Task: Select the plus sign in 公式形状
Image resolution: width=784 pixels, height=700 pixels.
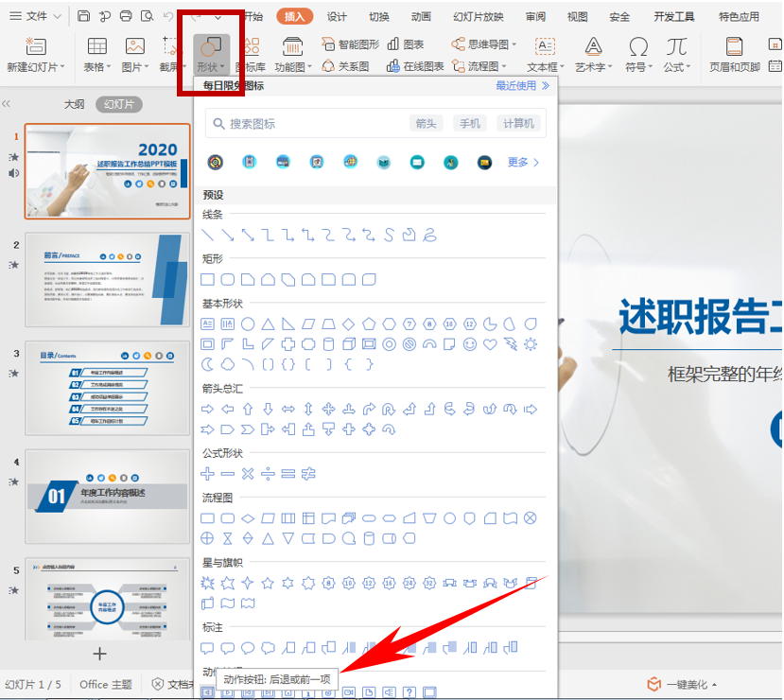Action: click(x=207, y=474)
